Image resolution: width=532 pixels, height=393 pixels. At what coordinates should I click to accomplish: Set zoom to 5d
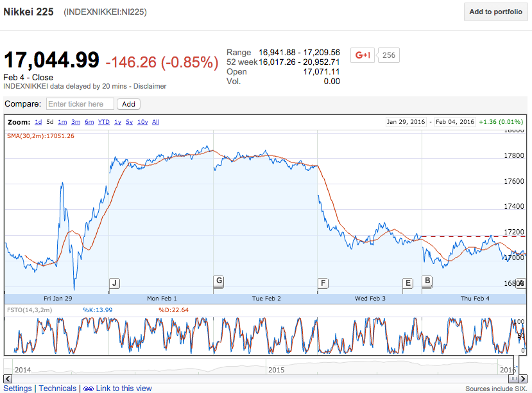click(50, 122)
